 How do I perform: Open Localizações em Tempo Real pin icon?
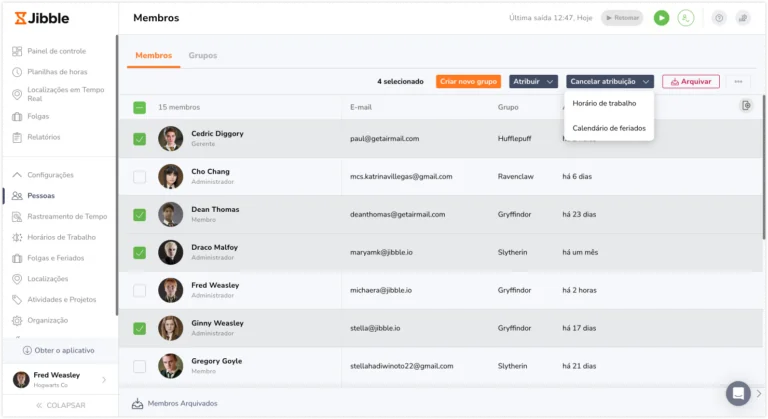tap(17, 94)
